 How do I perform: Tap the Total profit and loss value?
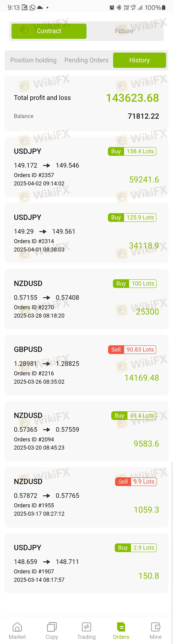[x=132, y=98]
